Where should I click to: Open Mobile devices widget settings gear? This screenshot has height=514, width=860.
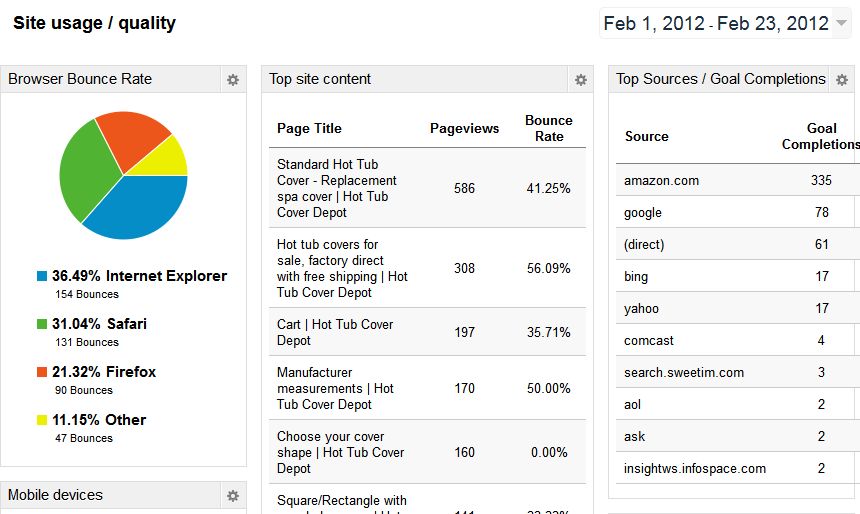pos(233,496)
